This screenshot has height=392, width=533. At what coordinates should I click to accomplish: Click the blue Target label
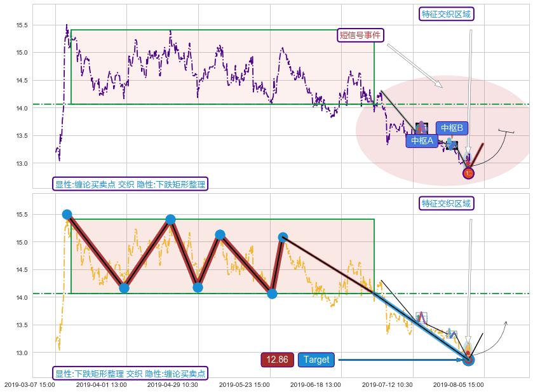click(316, 360)
